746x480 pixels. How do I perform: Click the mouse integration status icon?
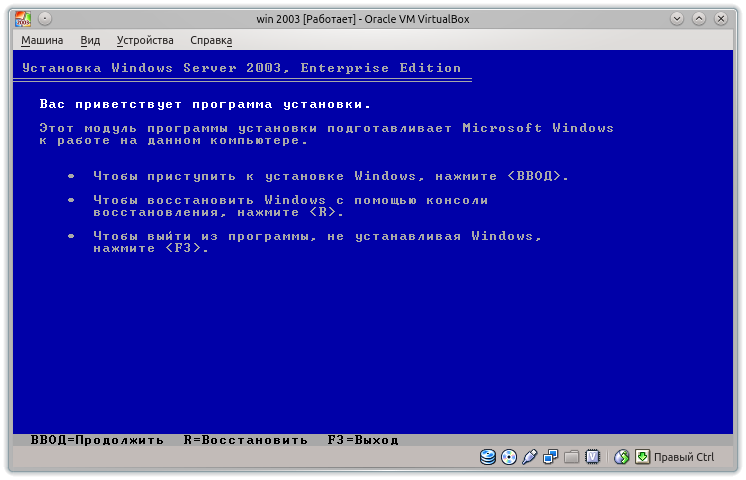pos(621,457)
